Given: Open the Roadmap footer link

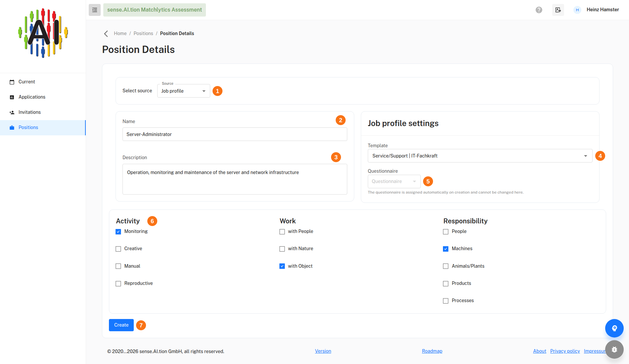Looking at the screenshot, I should click(432, 351).
